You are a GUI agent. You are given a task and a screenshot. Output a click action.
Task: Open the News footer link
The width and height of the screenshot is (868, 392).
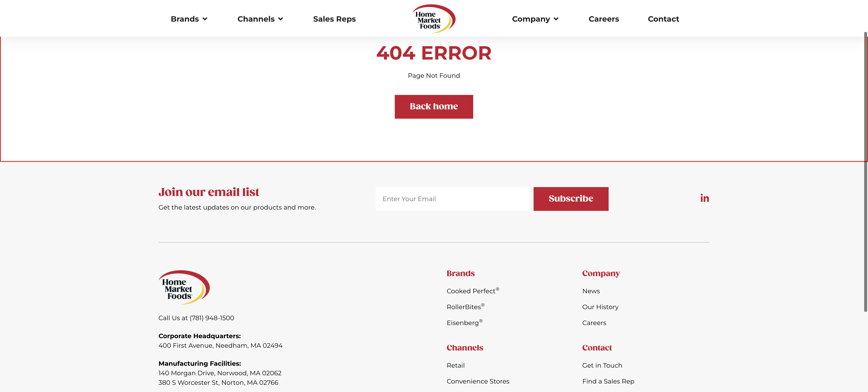(x=591, y=291)
